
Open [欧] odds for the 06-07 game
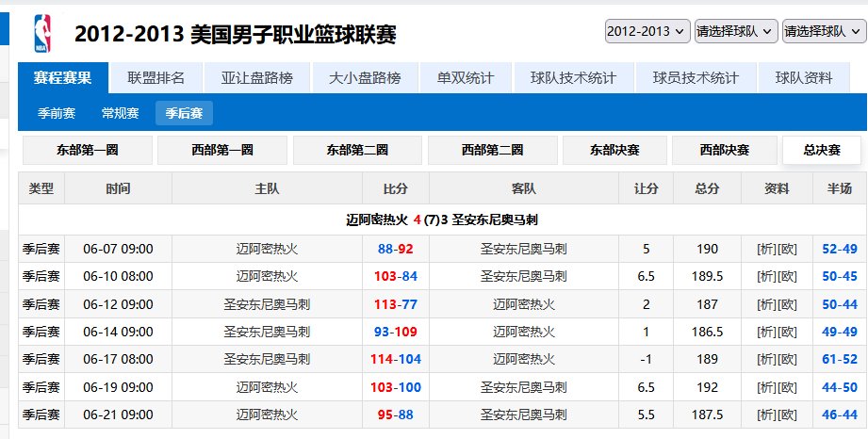tap(787, 249)
